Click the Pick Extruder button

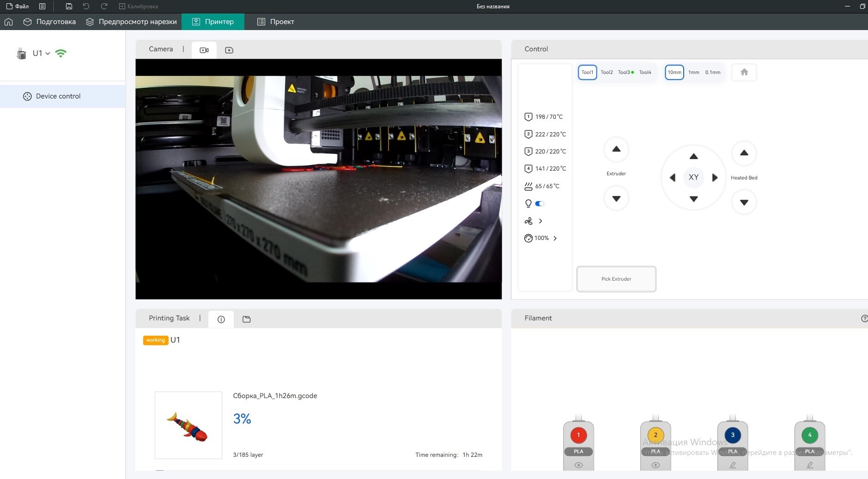[x=616, y=279]
